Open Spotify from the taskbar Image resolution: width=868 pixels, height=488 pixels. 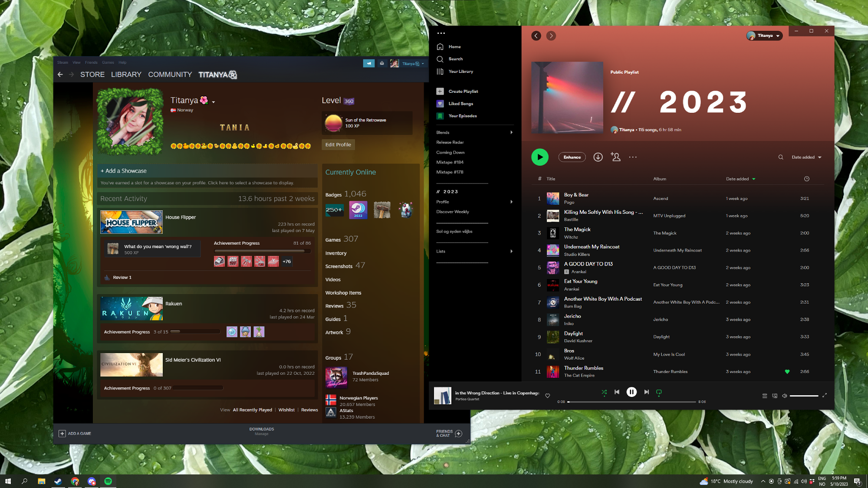click(108, 481)
